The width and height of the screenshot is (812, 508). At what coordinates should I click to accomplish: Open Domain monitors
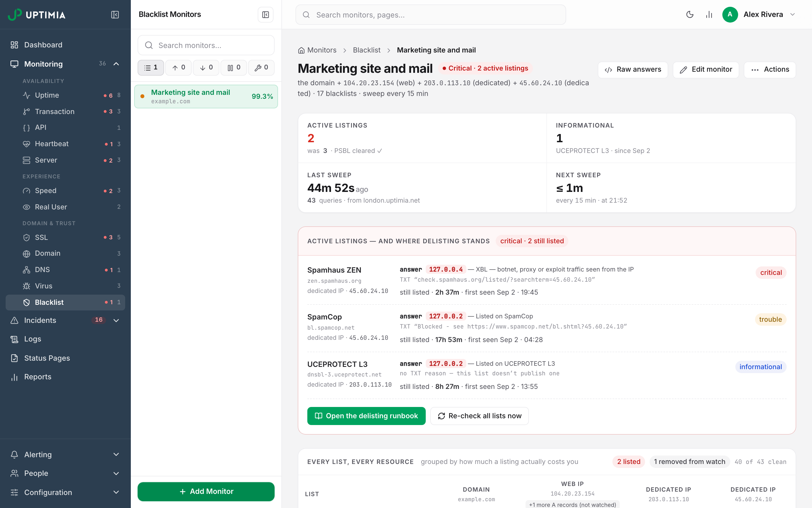point(65,253)
